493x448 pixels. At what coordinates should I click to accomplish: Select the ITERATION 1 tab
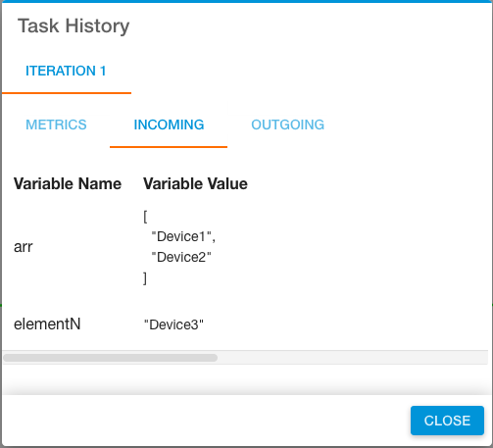pos(66,71)
